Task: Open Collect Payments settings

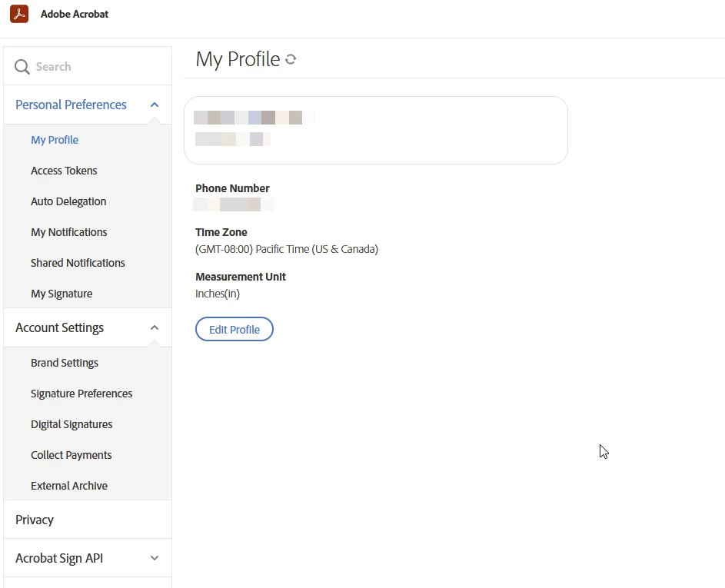Action: (72, 455)
